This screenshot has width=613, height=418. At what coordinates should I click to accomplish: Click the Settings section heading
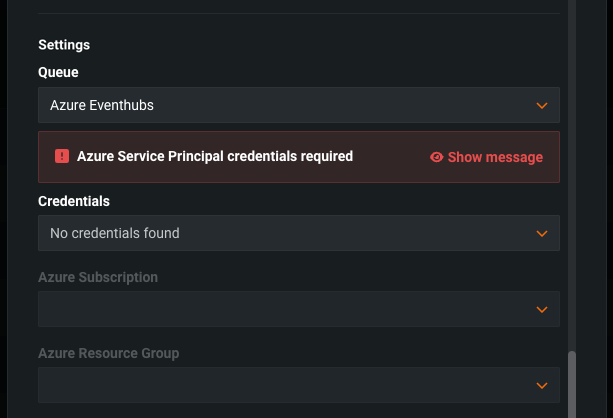coord(64,45)
